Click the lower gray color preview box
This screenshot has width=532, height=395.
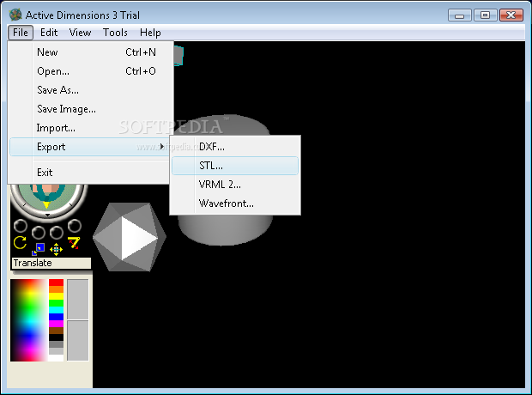point(78,341)
